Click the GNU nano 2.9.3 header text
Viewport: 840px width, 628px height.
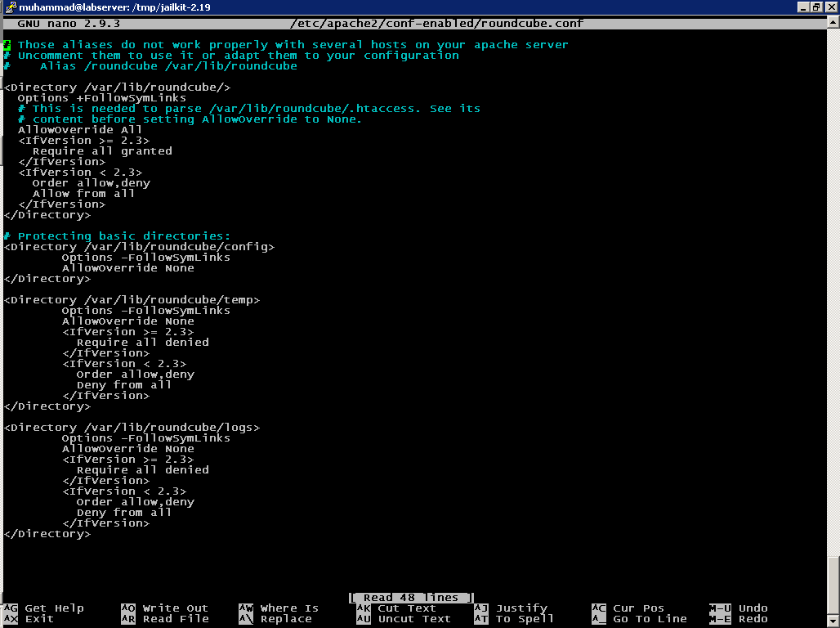69,24
